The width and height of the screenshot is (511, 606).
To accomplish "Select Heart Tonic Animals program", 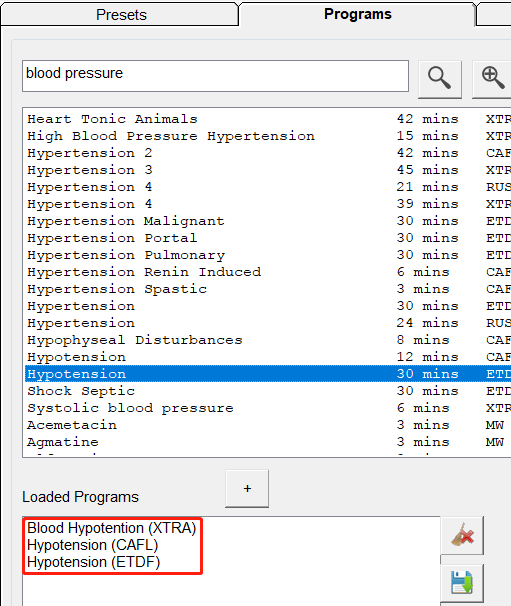I will coord(268,119).
